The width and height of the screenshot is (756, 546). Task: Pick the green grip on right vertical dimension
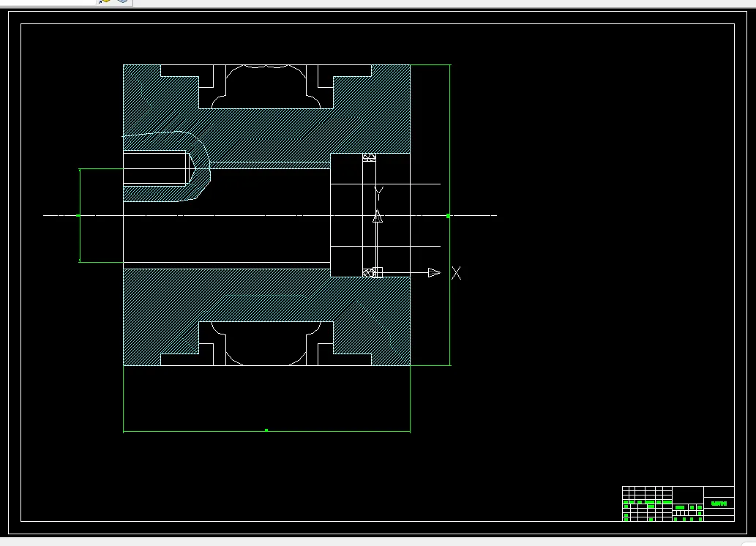449,216
